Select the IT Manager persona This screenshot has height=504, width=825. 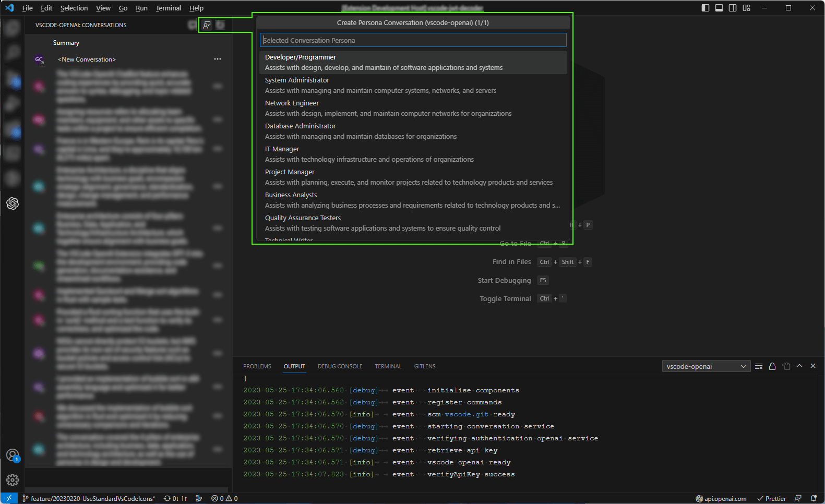point(413,154)
